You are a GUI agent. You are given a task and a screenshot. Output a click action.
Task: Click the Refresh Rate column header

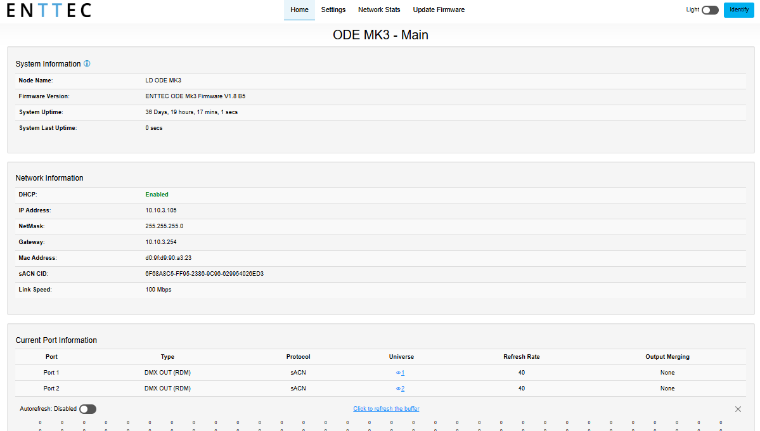click(522, 357)
